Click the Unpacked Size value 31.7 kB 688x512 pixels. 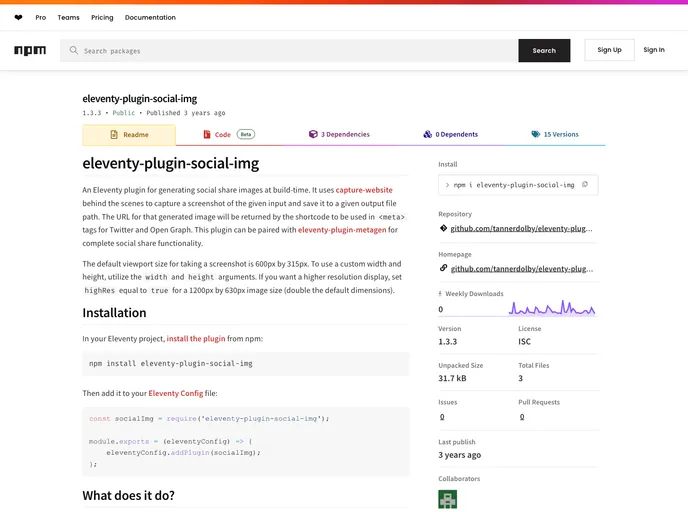[452, 379]
